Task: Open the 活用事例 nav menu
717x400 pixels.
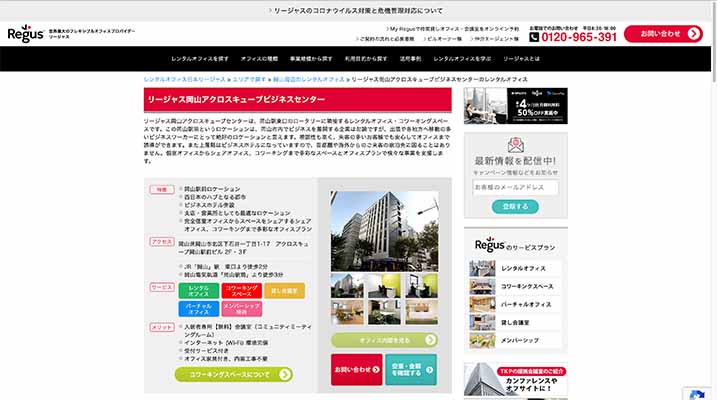Action: click(410, 59)
